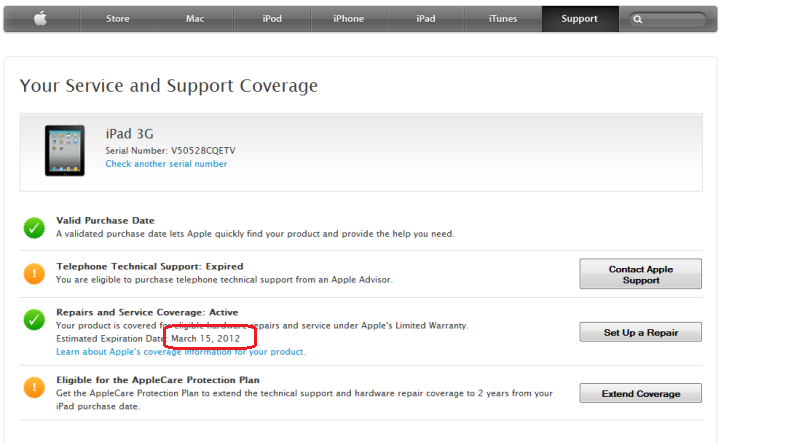804x445 pixels.
Task: Click the green check beside Valid Purchase Date
Action: (34, 228)
